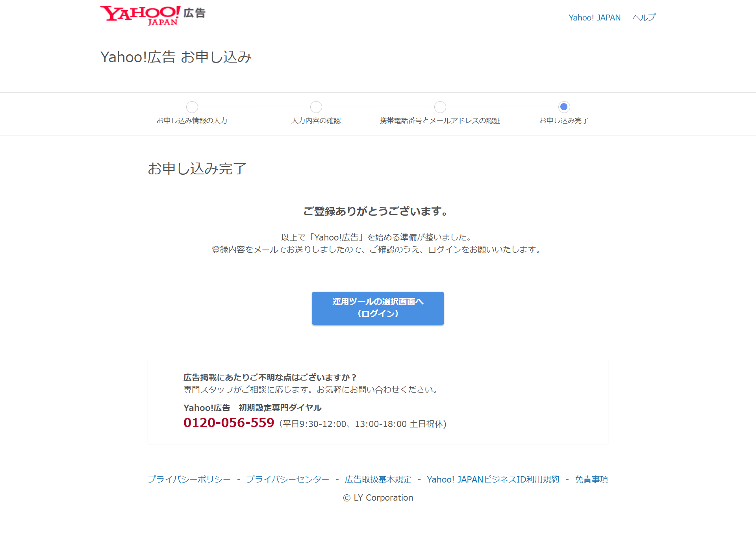The height and width of the screenshot is (540, 756).
Task: Click the Yahoo! JAPAN 広告 logo
Action: coord(153,16)
